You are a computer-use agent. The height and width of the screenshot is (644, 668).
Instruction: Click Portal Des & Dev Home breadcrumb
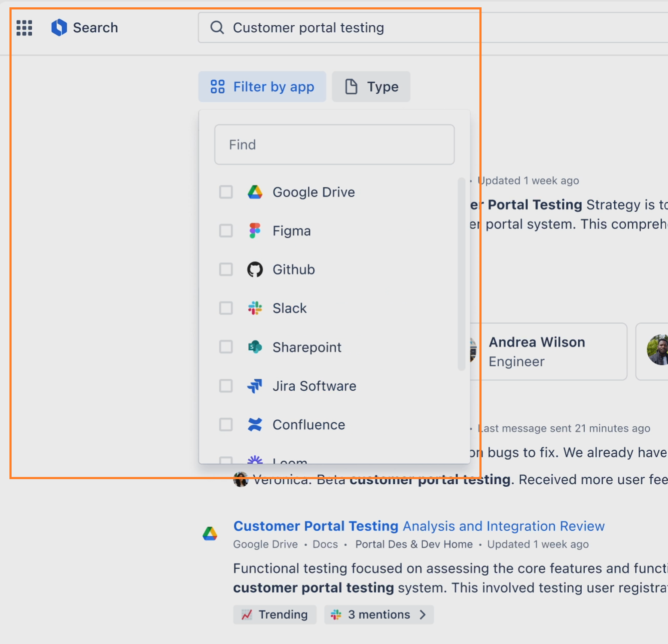414,544
